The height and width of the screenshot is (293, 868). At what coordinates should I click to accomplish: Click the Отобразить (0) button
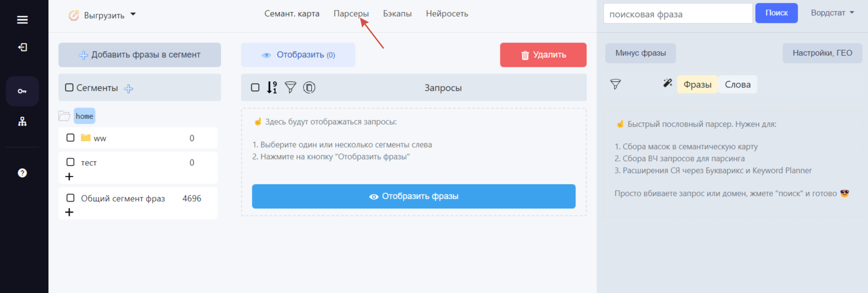[x=298, y=54]
